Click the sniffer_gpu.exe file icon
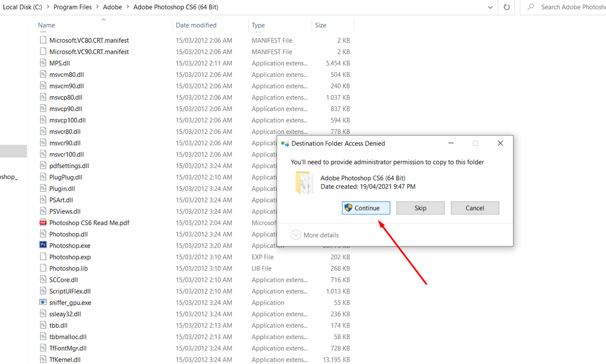Image resolution: width=606 pixels, height=364 pixels. point(43,303)
